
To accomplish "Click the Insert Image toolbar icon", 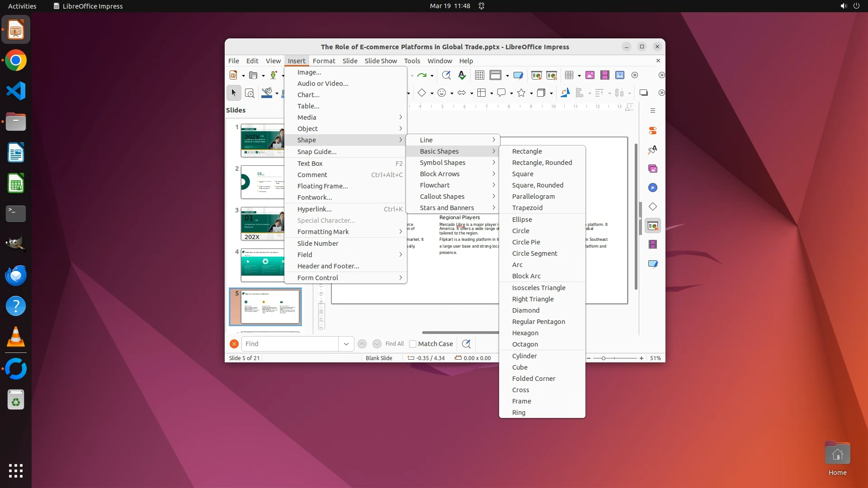I will (x=590, y=75).
